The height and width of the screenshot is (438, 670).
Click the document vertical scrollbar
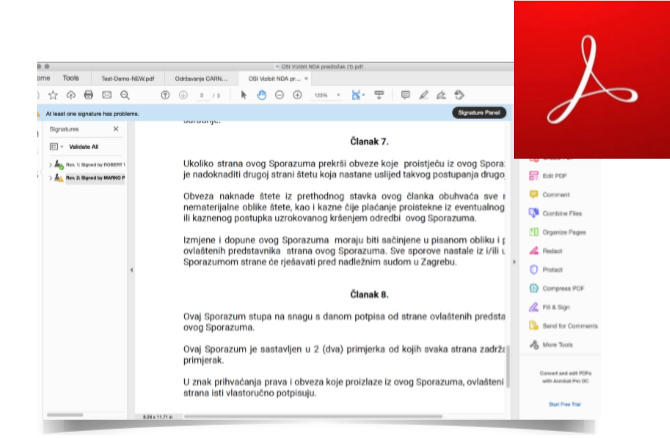(x=508, y=367)
